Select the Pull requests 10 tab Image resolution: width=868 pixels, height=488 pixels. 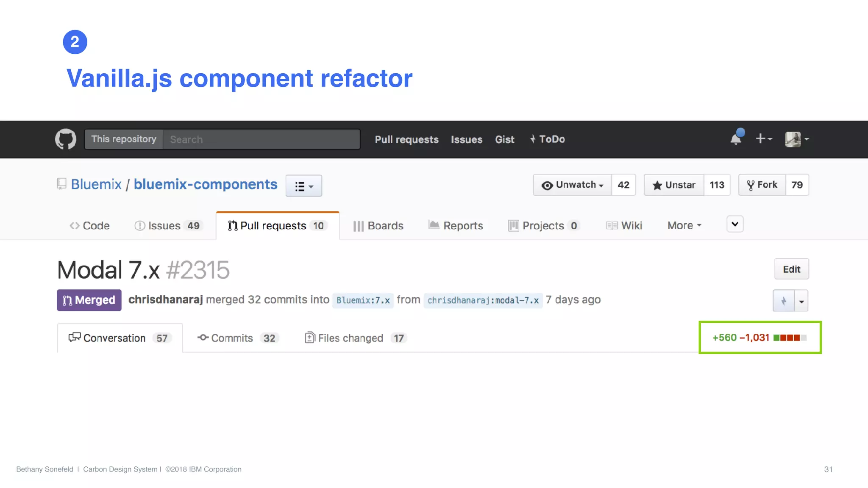[x=278, y=226]
